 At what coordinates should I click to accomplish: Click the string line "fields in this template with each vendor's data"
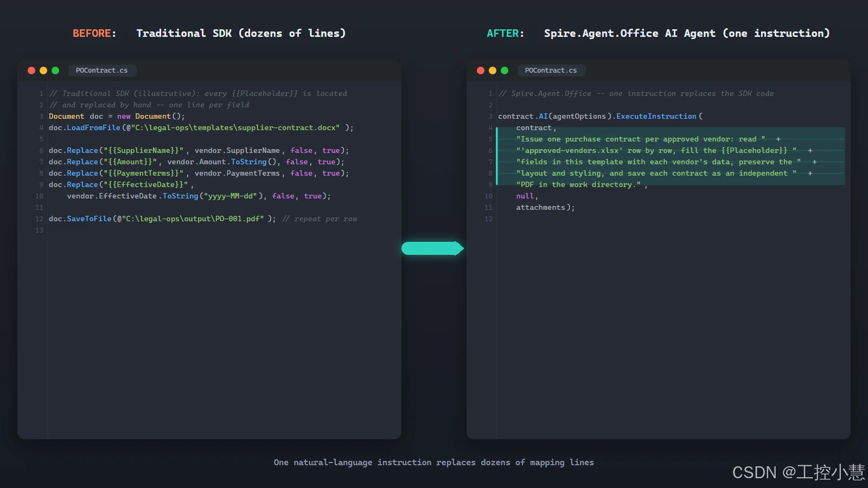(666, 162)
